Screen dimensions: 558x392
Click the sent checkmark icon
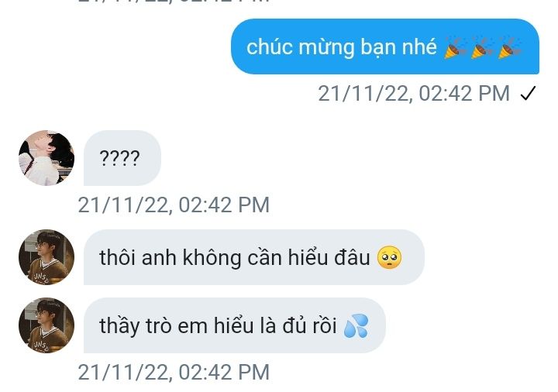tap(528, 94)
